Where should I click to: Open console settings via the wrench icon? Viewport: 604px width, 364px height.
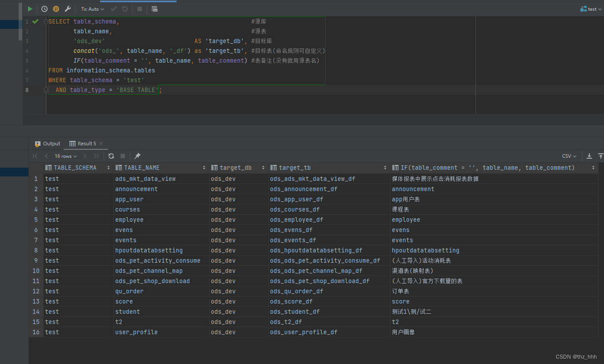(68, 9)
